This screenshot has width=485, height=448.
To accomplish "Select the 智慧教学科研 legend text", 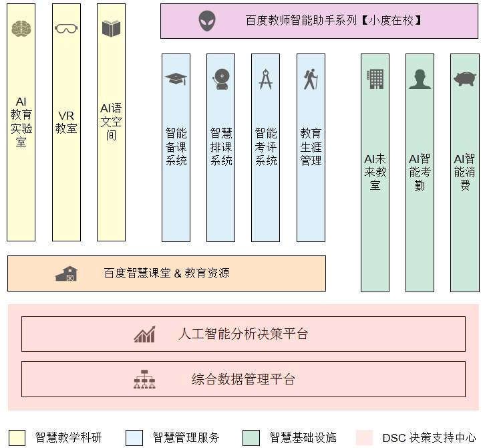I will pyautogui.click(x=68, y=437).
